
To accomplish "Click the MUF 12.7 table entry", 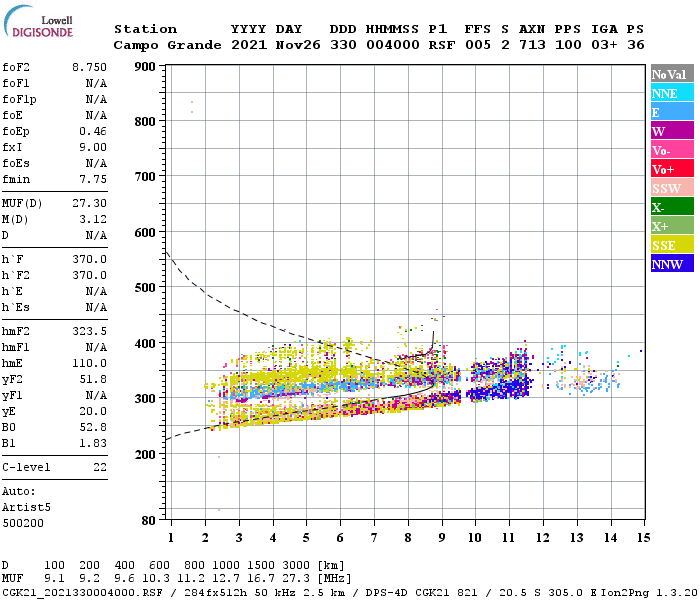I will 226,579.
